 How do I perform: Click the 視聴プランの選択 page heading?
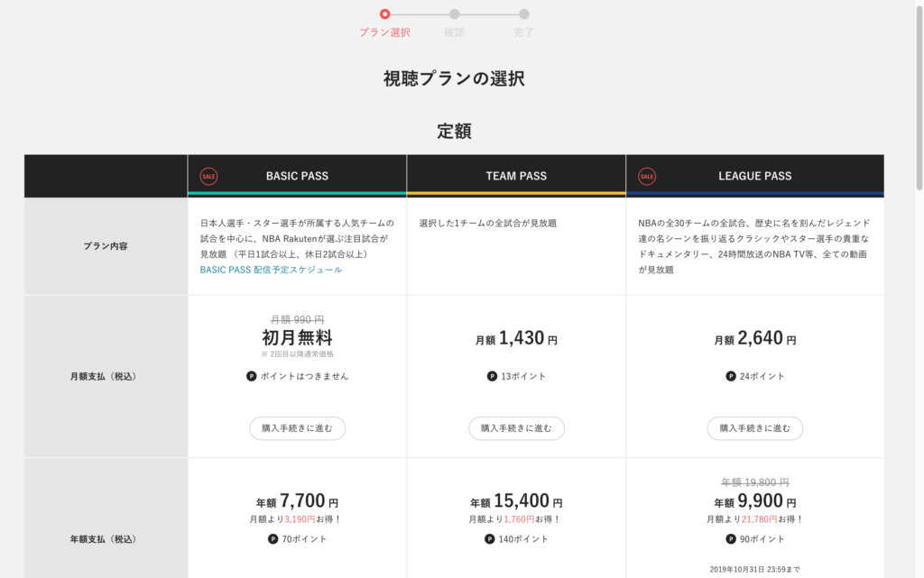tap(455, 78)
